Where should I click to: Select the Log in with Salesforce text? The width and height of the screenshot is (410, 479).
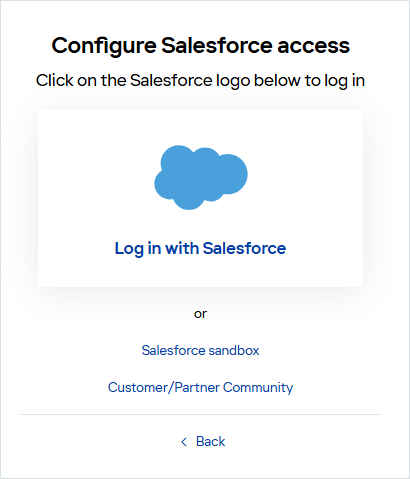point(200,249)
